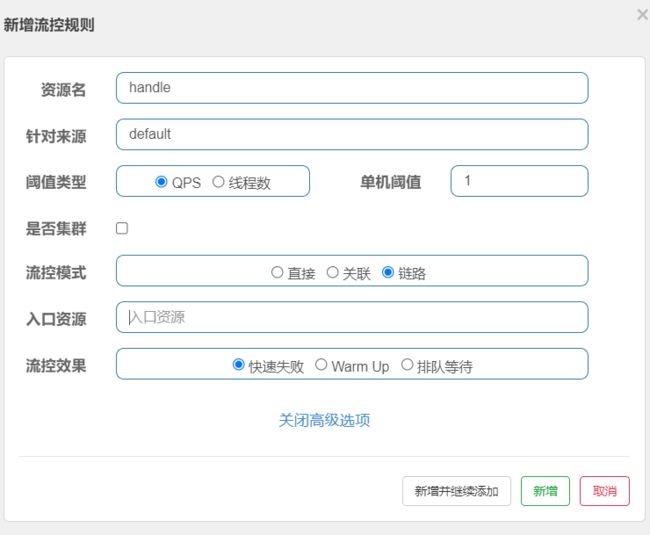Click the 针对来源 field containing default

tap(352, 134)
